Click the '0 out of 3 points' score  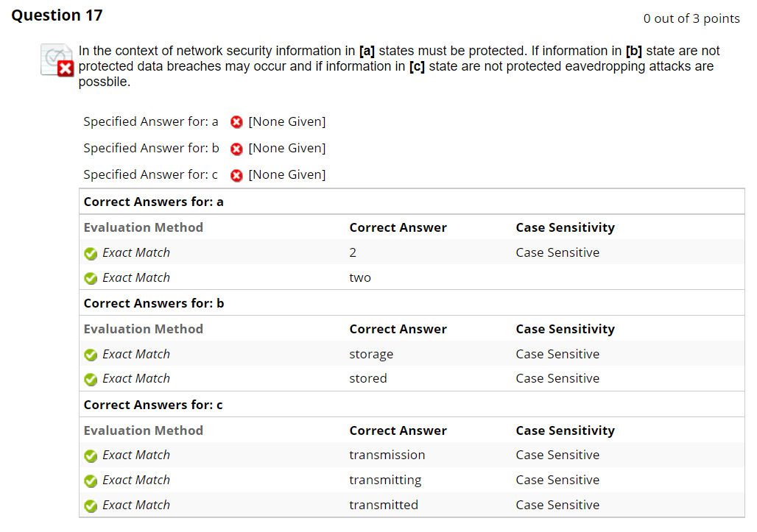pos(691,19)
